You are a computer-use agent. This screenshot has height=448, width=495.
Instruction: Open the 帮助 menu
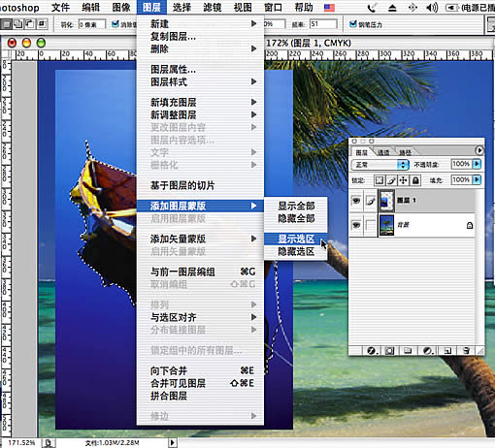coord(304,7)
